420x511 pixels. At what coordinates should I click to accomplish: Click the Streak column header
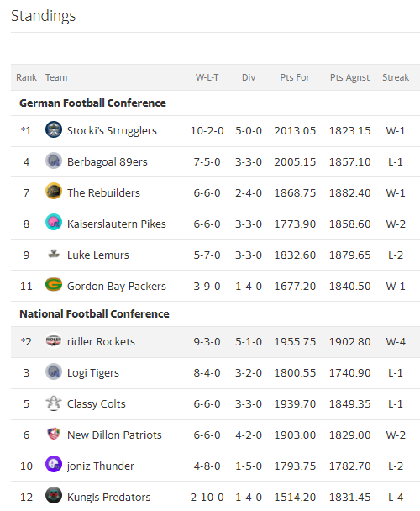[x=396, y=77]
